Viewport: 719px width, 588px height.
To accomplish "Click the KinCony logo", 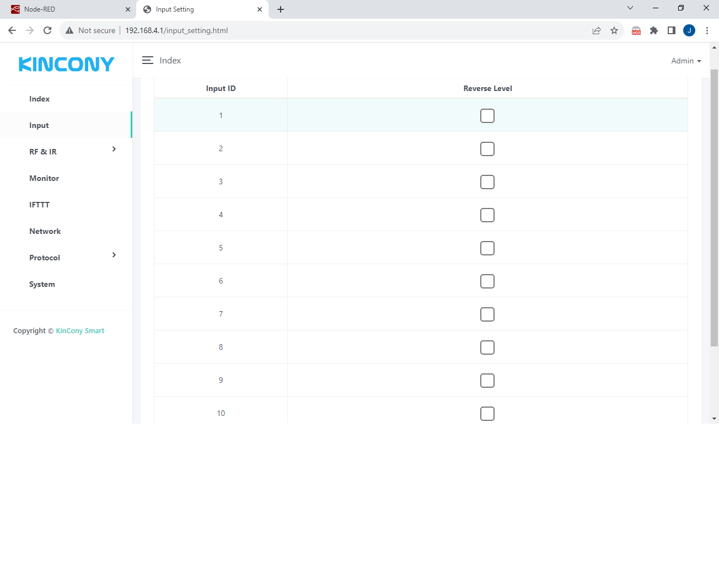I will tap(66, 65).
